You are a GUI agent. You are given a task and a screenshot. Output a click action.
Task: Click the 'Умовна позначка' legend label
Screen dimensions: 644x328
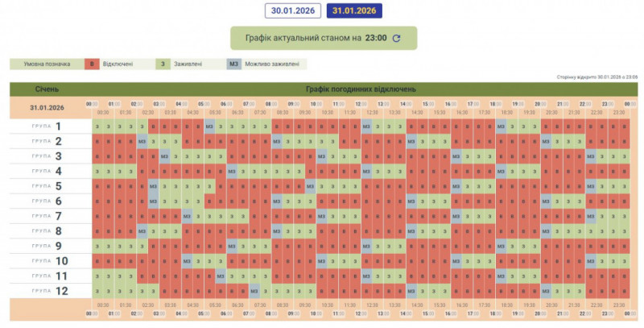[46, 63]
